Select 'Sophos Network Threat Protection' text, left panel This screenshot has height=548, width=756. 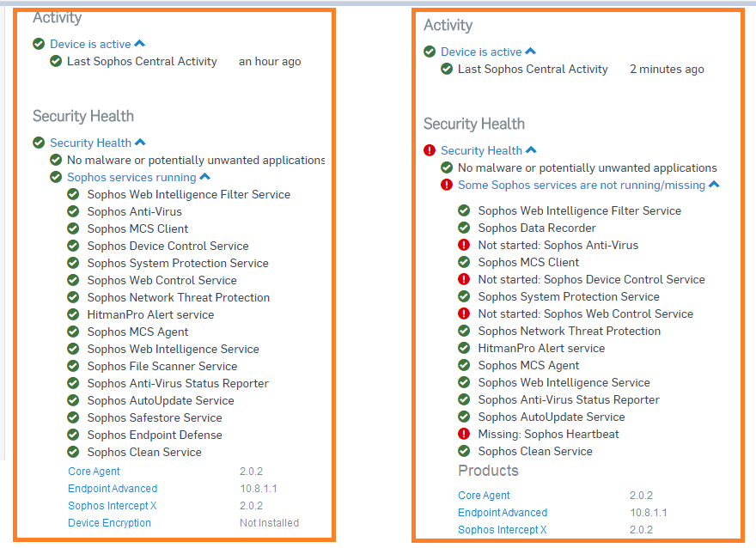coord(179,297)
